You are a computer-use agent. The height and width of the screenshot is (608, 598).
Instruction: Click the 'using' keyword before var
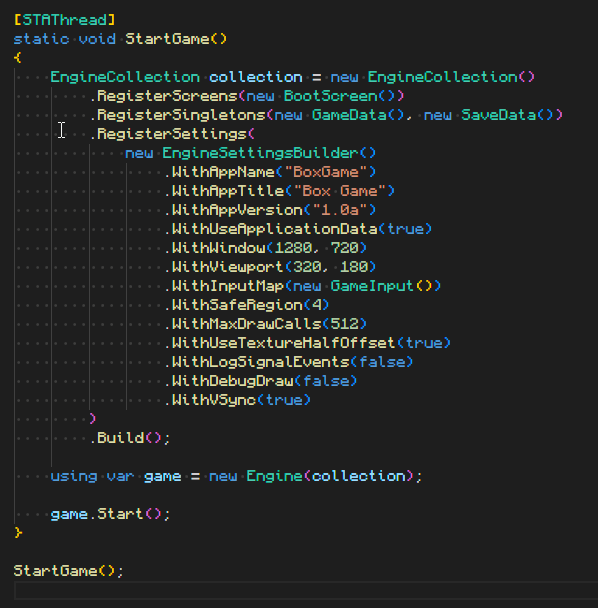click(74, 476)
